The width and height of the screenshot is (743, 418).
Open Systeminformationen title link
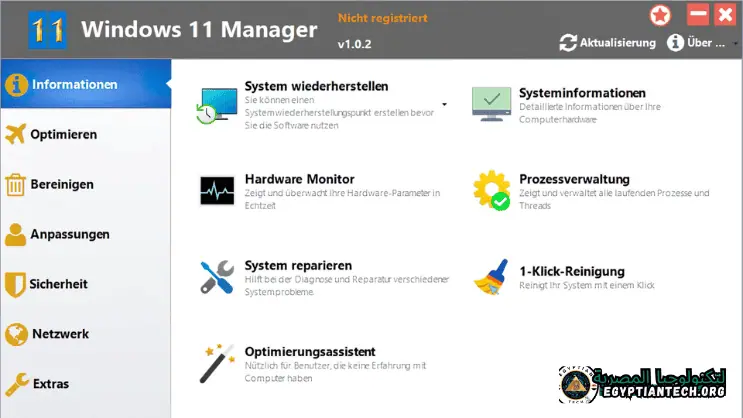[582, 93]
